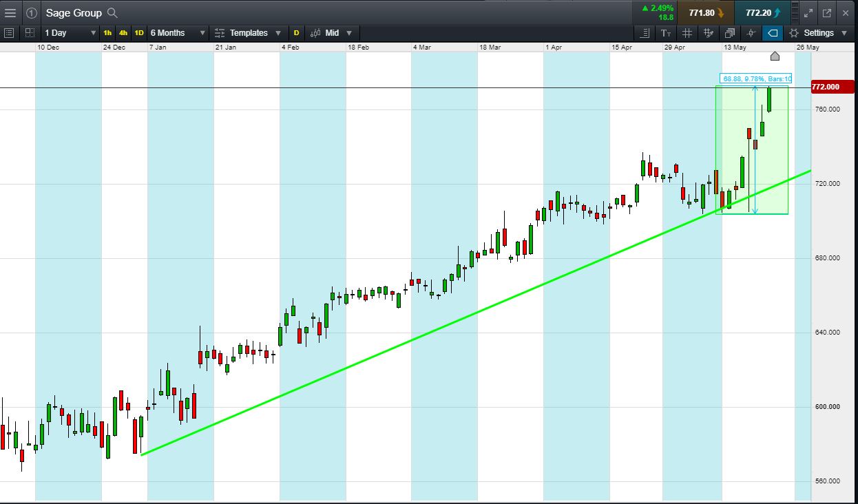The image size is (858, 504).
Task: Click the right-aligned scale list icon
Action: pos(645,33)
